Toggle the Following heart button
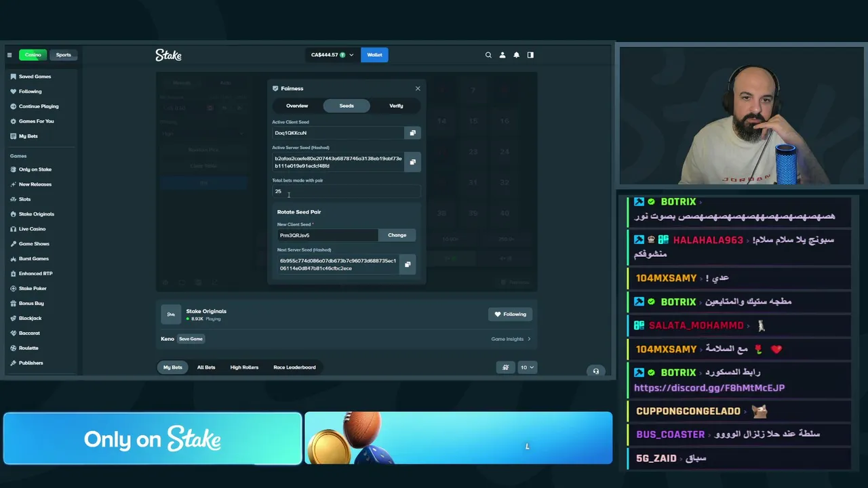This screenshot has width=868, height=488. pos(510,314)
